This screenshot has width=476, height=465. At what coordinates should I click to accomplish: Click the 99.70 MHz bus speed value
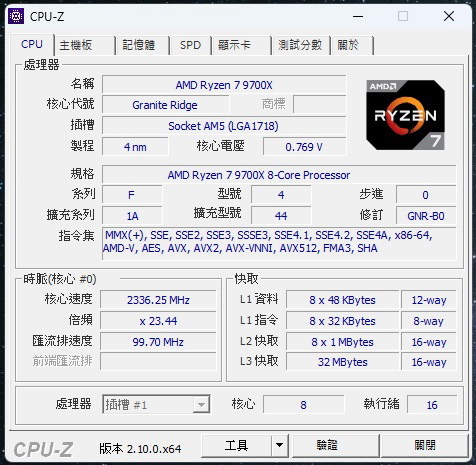pos(158,342)
